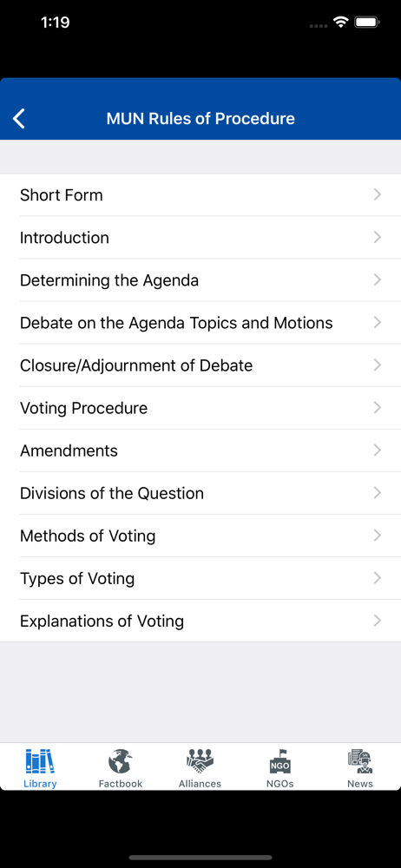Viewport: 401px width, 868px height.
Task: Tap the back arrow in header
Action: coord(19,118)
